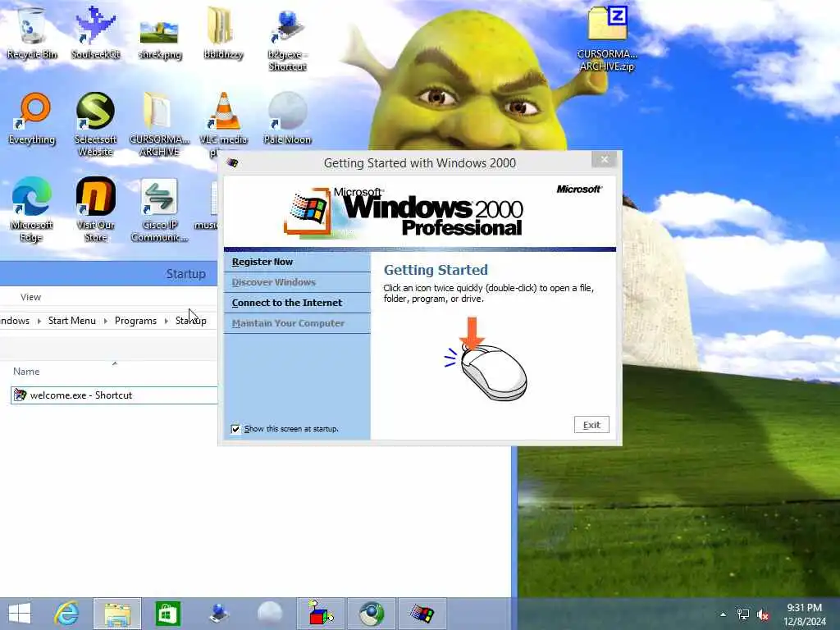Expand the arrow before Start Menu breadcrumb

39,321
